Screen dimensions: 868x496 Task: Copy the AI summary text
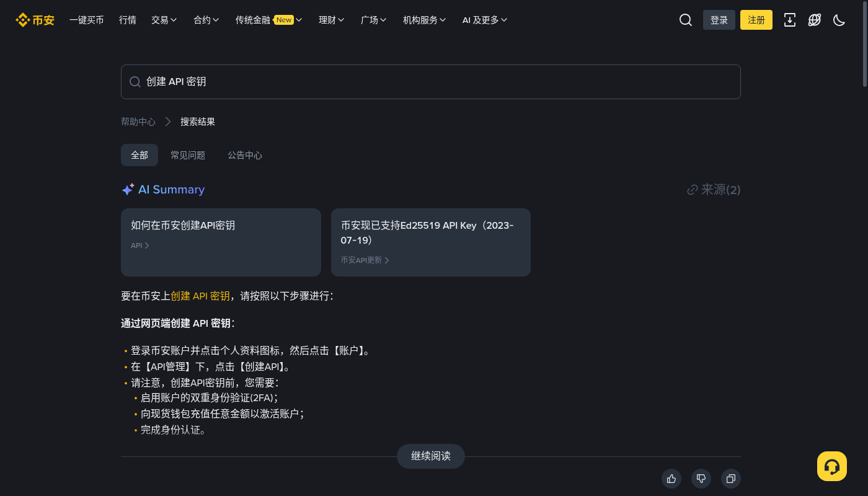pos(731,479)
